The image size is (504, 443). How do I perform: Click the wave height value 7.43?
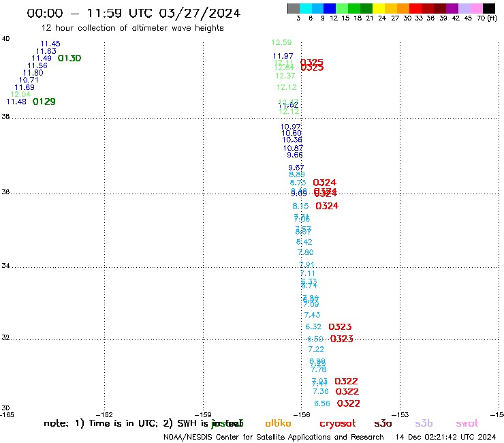click(x=312, y=315)
